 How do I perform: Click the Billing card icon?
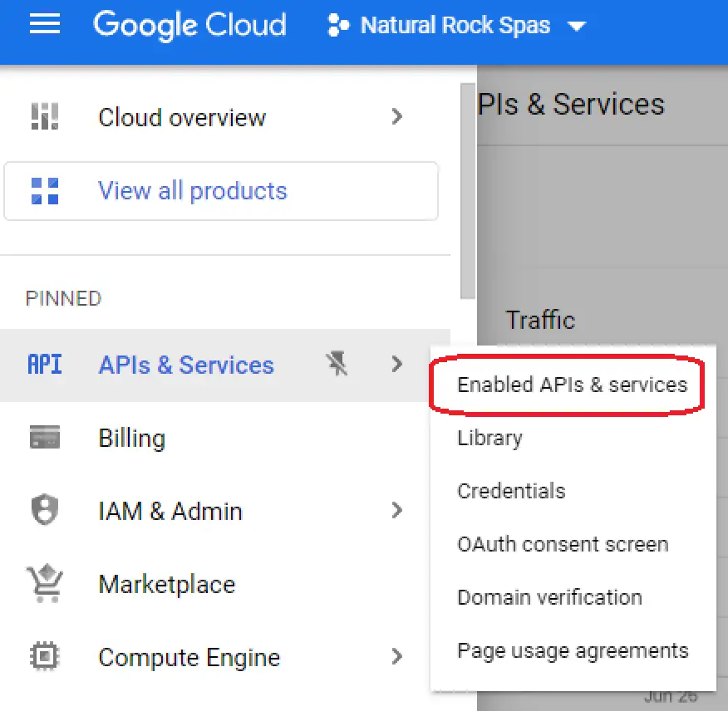click(x=45, y=437)
